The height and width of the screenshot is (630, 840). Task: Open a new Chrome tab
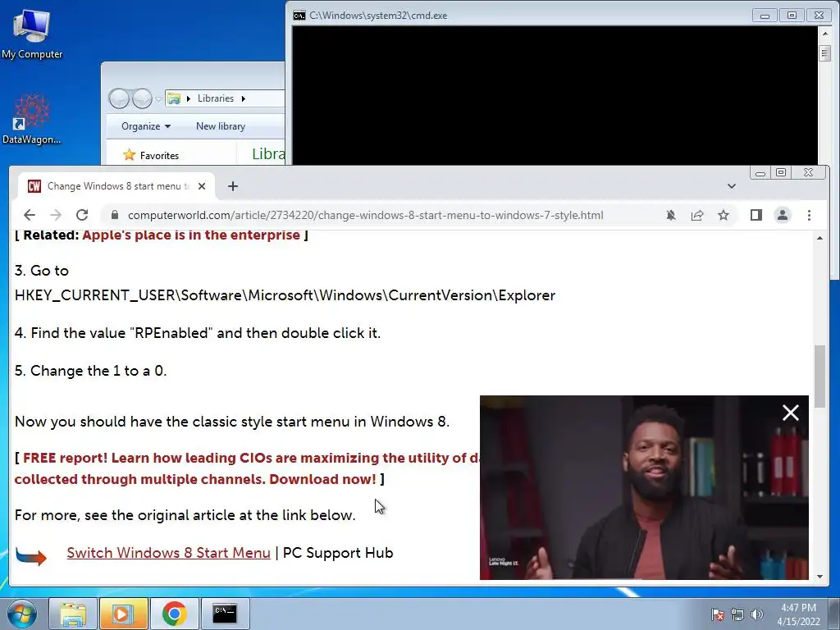pyautogui.click(x=232, y=186)
